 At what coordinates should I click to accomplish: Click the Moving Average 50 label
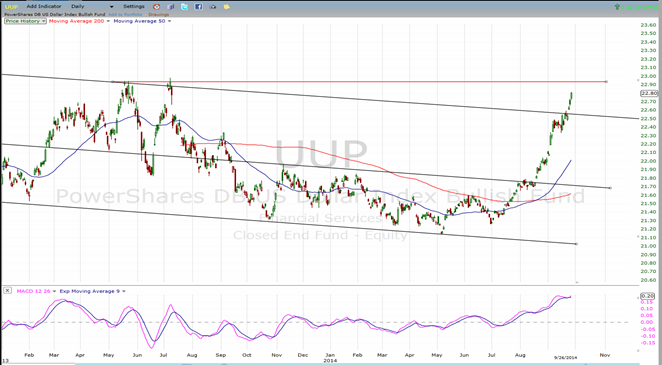point(139,21)
